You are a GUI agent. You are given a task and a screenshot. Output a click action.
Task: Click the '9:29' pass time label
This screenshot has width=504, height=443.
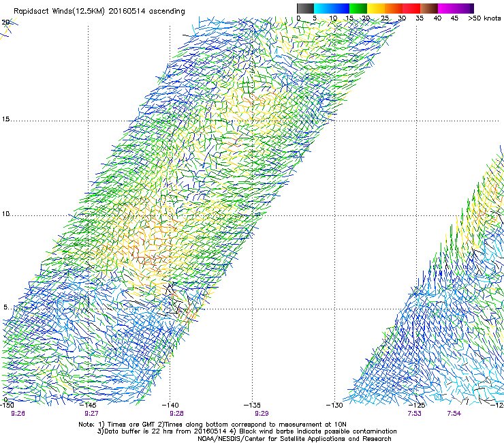click(262, 414)
